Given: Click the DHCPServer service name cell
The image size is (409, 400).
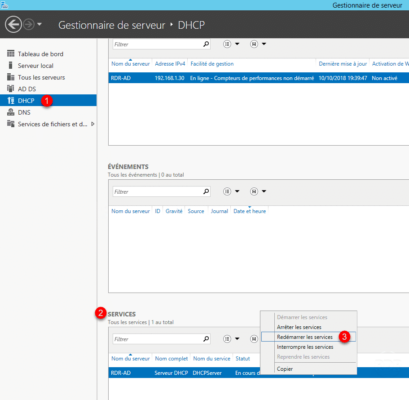Looking at the screenshot, I should (207, 373).
